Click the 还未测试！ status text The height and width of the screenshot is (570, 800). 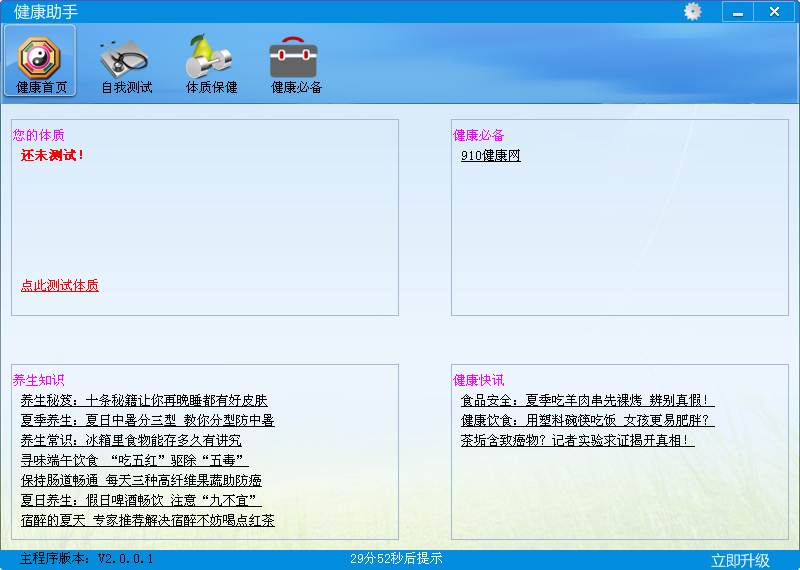tap(52, 155)
